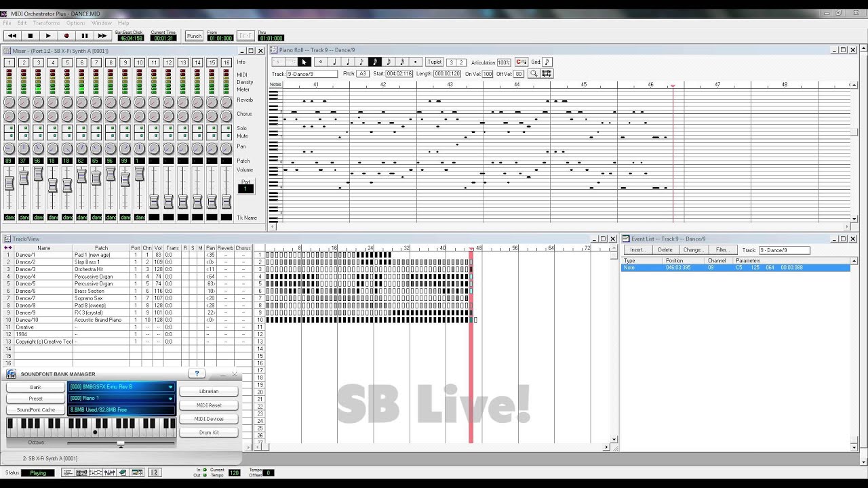The height and width of the screenshot is (488, 868).
Task: Click the Drum Kit button
Action: click(209, 432)
